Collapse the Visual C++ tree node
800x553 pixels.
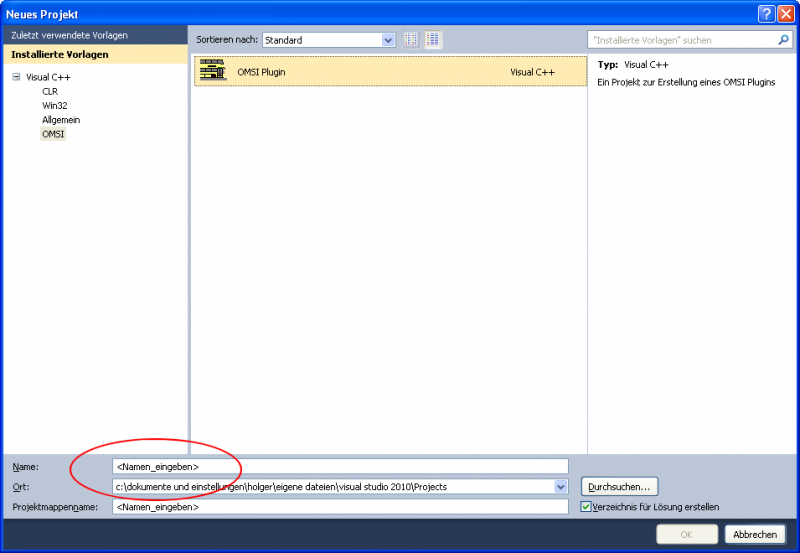(x=16, y=77)
